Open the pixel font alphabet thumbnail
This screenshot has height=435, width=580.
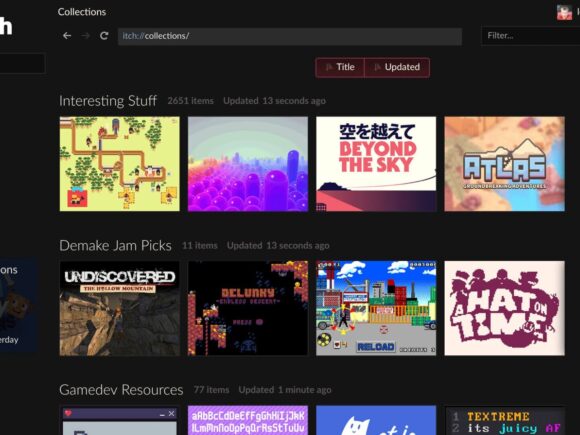pyautogui.click(x=248, y=421)
